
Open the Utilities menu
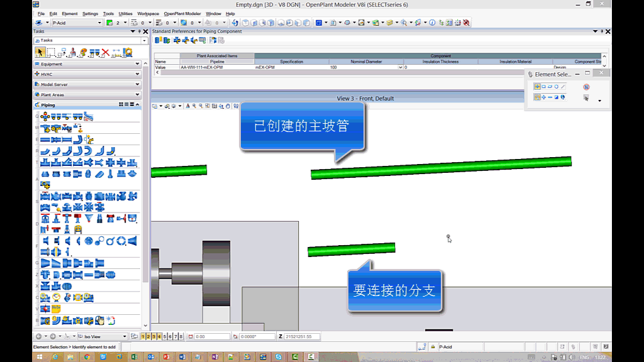click(125, 14)
